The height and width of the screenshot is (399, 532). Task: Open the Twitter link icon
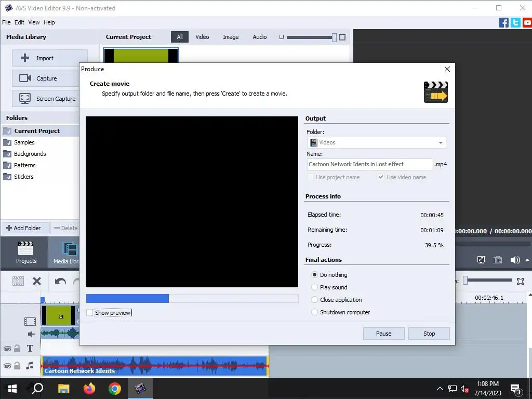click(x=515, y=23)
